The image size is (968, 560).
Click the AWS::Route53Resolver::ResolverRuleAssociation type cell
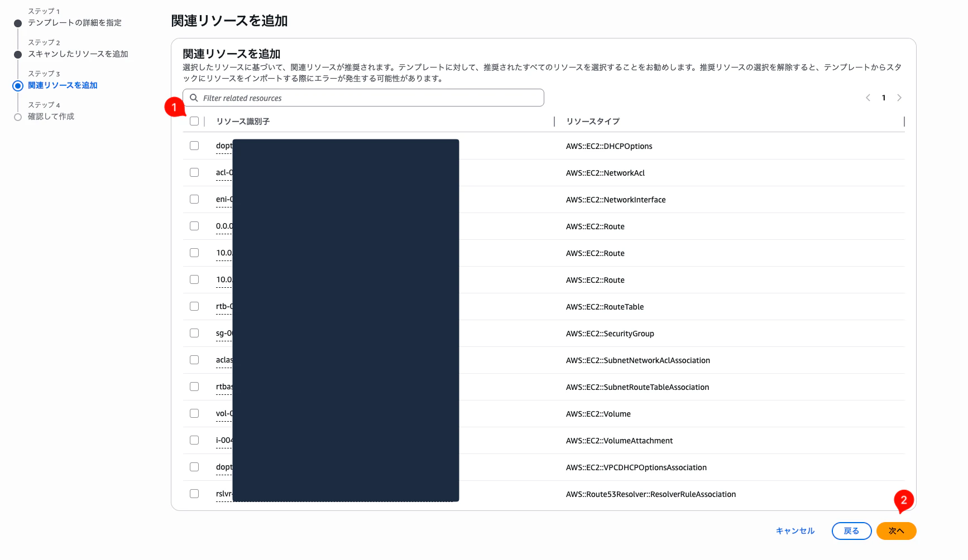coord(651,494)
